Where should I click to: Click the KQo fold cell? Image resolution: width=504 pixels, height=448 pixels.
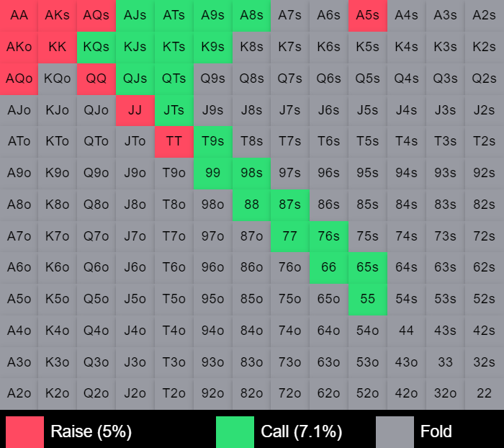coord(58,79)
